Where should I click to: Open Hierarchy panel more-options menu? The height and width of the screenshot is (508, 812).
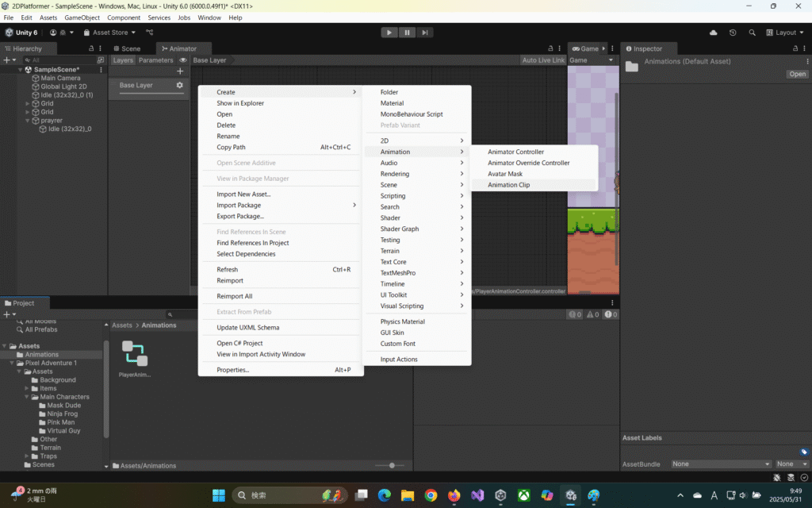point(101,48)
